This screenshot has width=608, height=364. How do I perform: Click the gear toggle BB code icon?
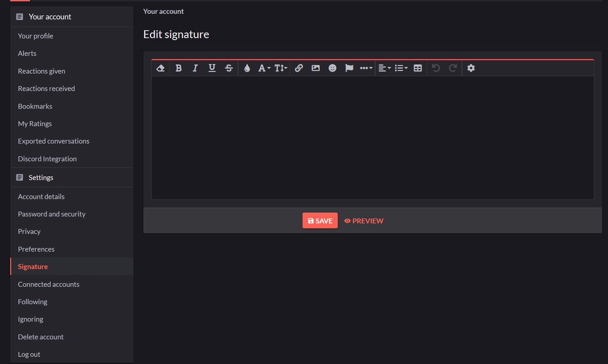471,68
